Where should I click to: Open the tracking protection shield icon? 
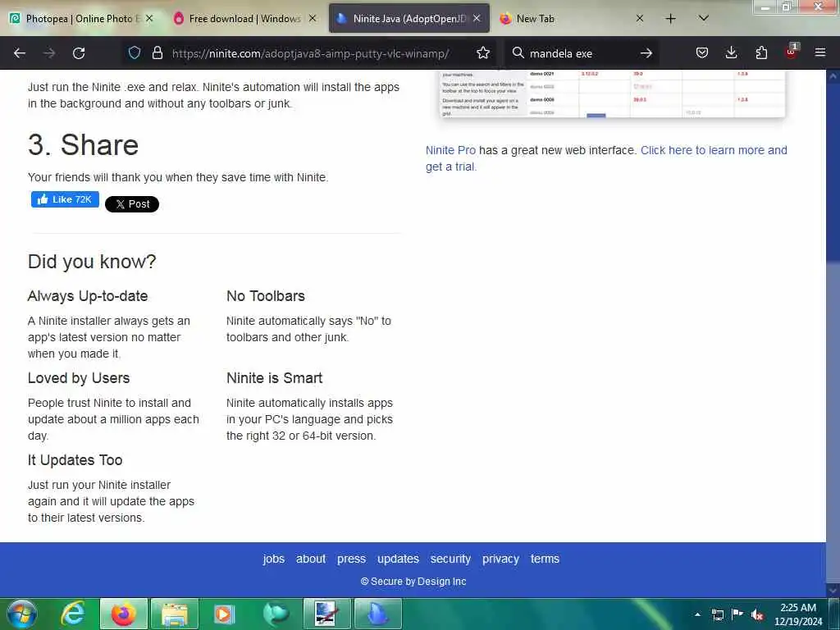pos(135,52)
